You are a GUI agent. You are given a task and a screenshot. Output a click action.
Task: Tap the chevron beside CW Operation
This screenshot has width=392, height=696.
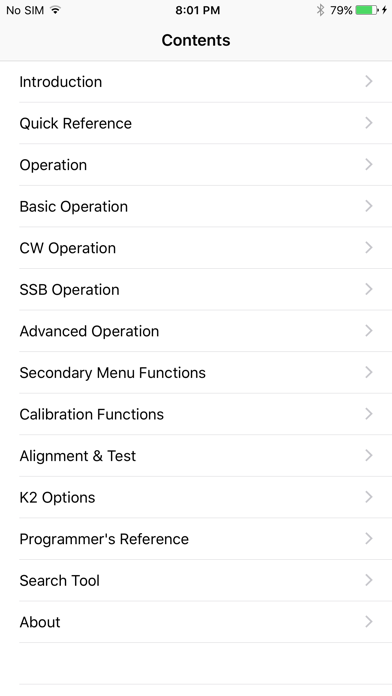click(x=368, y=248)
